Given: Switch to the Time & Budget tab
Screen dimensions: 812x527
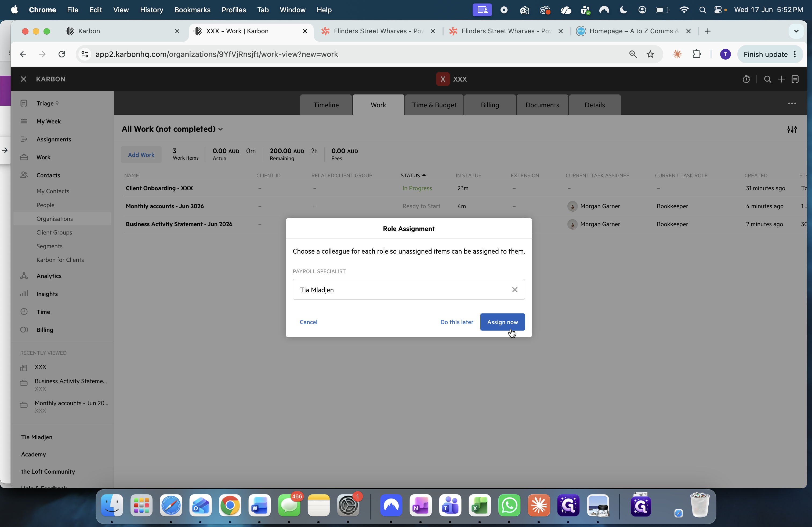Looking at the screenshot, I should coord(434,105).
